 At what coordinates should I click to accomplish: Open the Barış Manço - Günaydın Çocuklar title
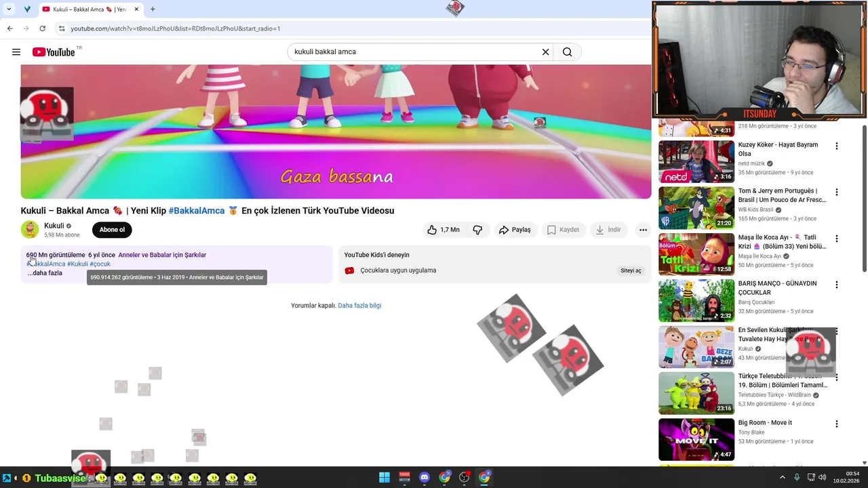click(x=777, y=288)
